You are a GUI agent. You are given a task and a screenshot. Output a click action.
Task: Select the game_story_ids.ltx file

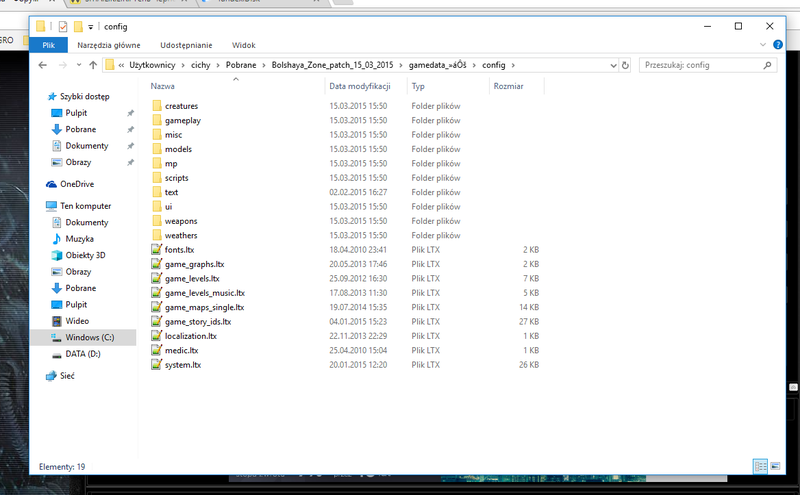click(x=197, y=322)
